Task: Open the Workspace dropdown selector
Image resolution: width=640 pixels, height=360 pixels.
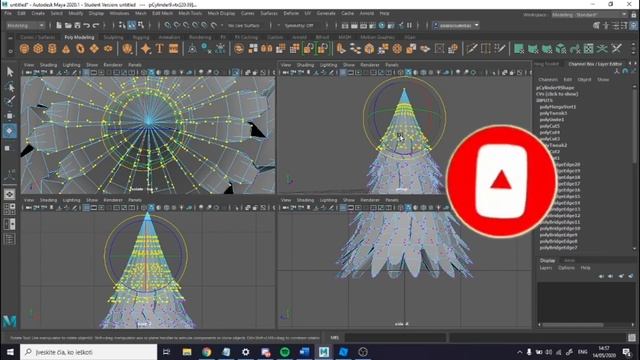Action: pos(589,15)
